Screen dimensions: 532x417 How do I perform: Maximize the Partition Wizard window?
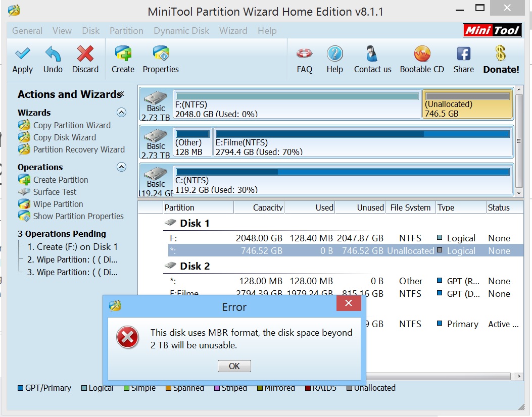[480, 8]
